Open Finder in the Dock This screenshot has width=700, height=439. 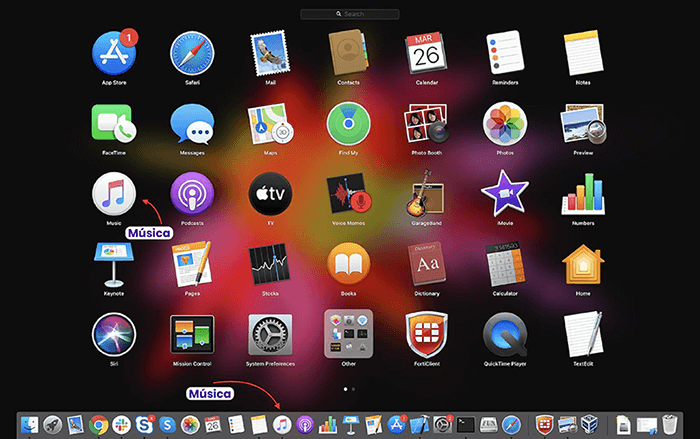click(x=29, y=425)
